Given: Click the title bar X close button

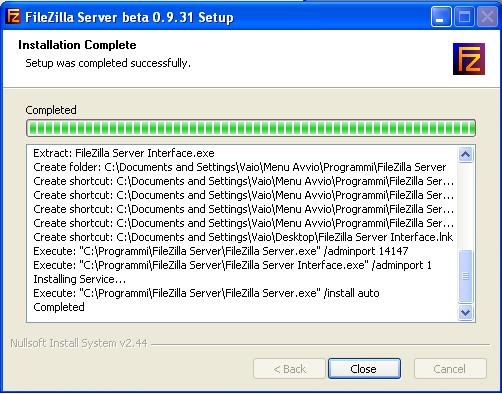Looking at the screenshot, I should tap(487, 17).
